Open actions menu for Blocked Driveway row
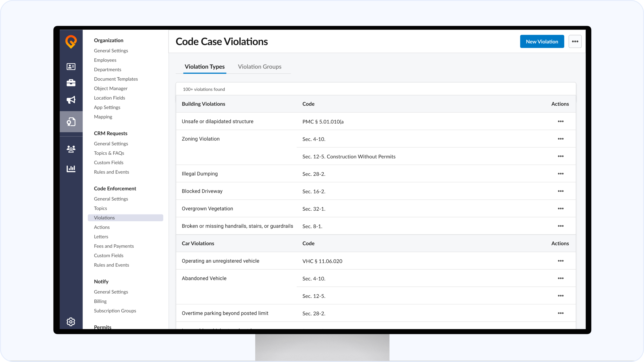The height and width of the screenshot is (362, 644). (561, 191)
